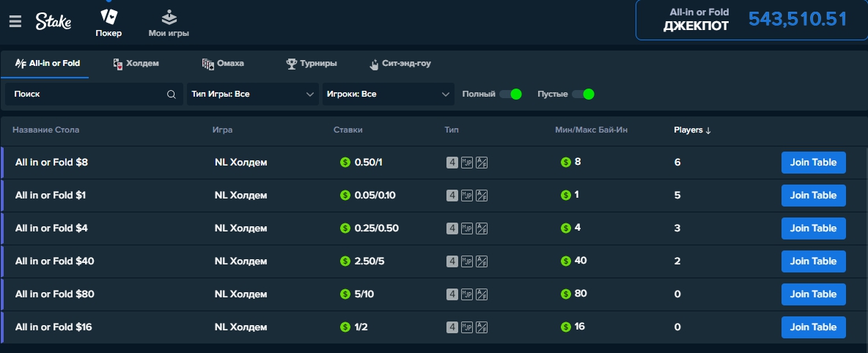
Task: Open the All-in or Fold jackpot banner
Action: click(751, 20)
